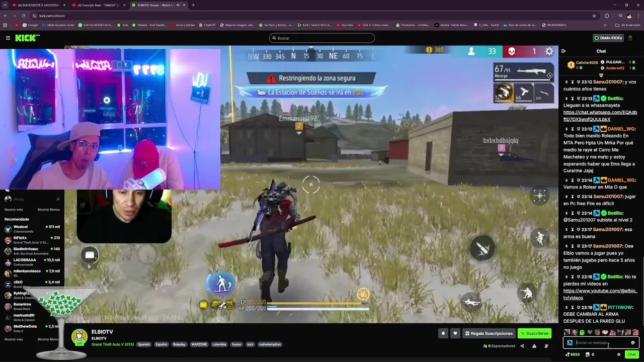Click the Enviar un mensaje chat input
The image size is (644, 362).
pyautogui.click(x=601, y=343)
